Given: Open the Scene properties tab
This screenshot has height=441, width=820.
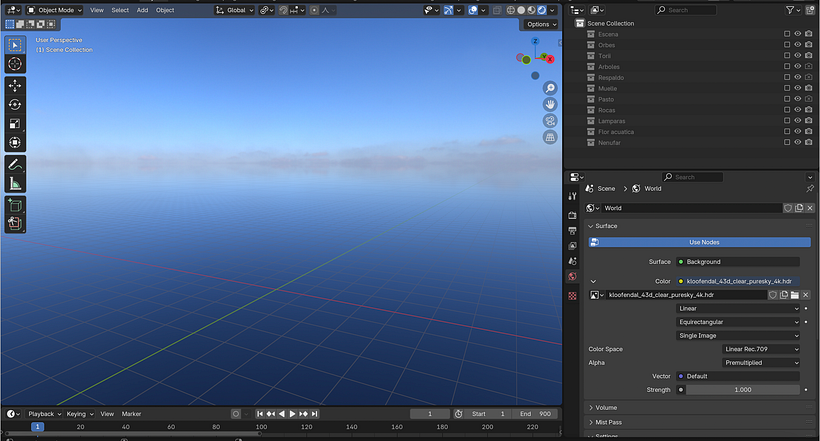Looking at the screenshot, I should point(572,261).
